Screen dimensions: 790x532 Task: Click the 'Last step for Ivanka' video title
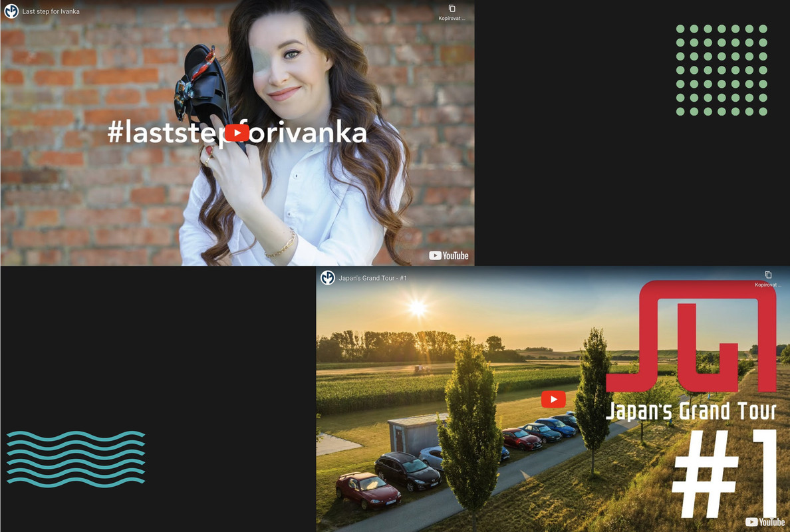click(51, 11)
